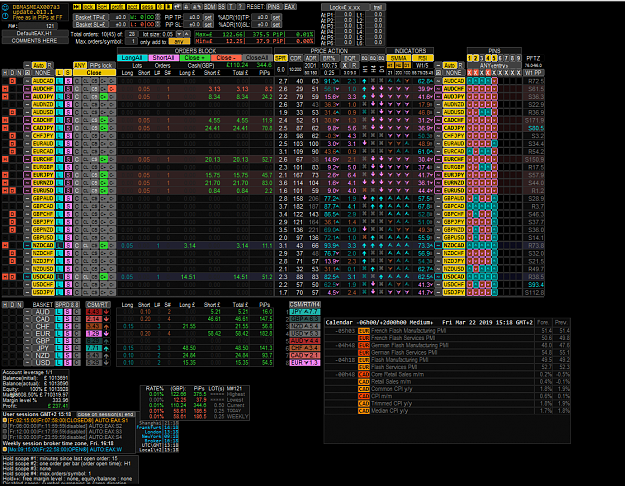Click the pink S button in the EUR basket row
Image resolution: width=625 pixels, height=486 pixels.
click(x=68, y=334)
